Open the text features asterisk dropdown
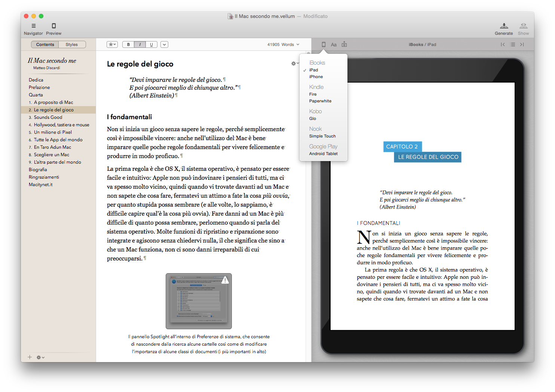The height and width of the screenshot is (392, 555). coord(112,44)
